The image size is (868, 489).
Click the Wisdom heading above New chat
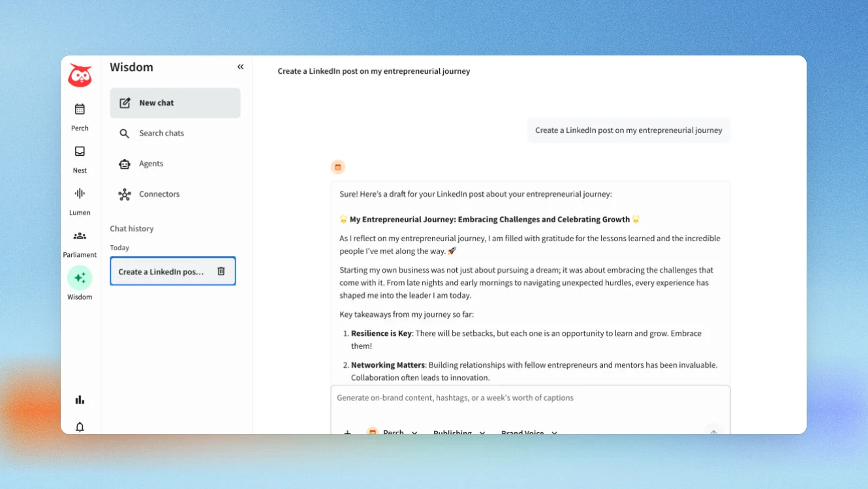click(x=131, y=67)
